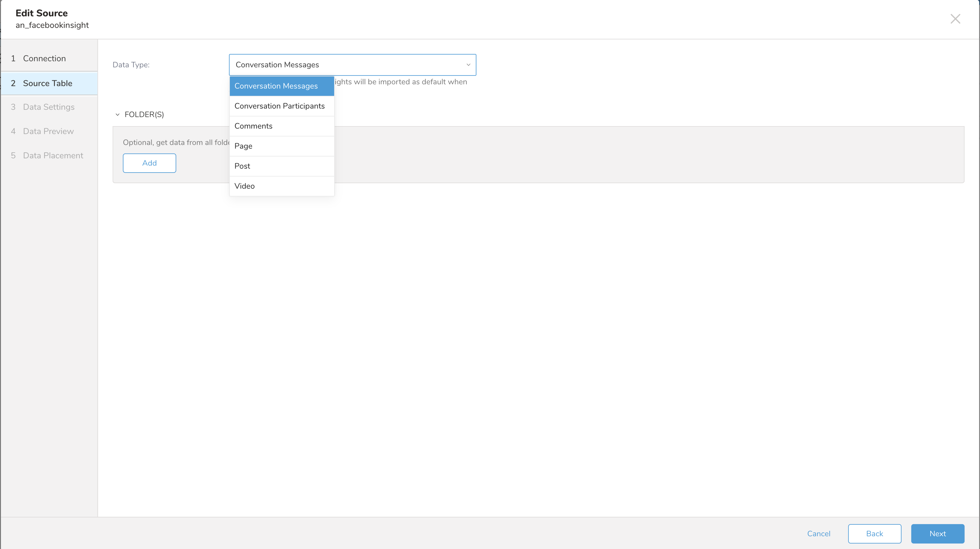Click the Add folder button
This screenshot has width=980, height=549.
tap(149, 163)
